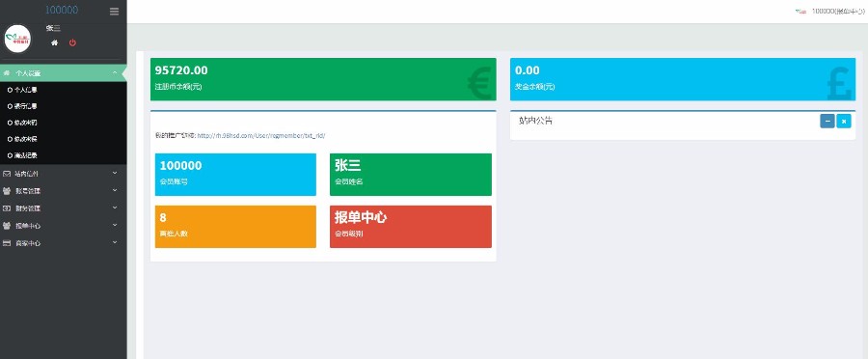Expand the 账号管理 menu chevron
868x359 pixels.
click(x=115, y=190)
